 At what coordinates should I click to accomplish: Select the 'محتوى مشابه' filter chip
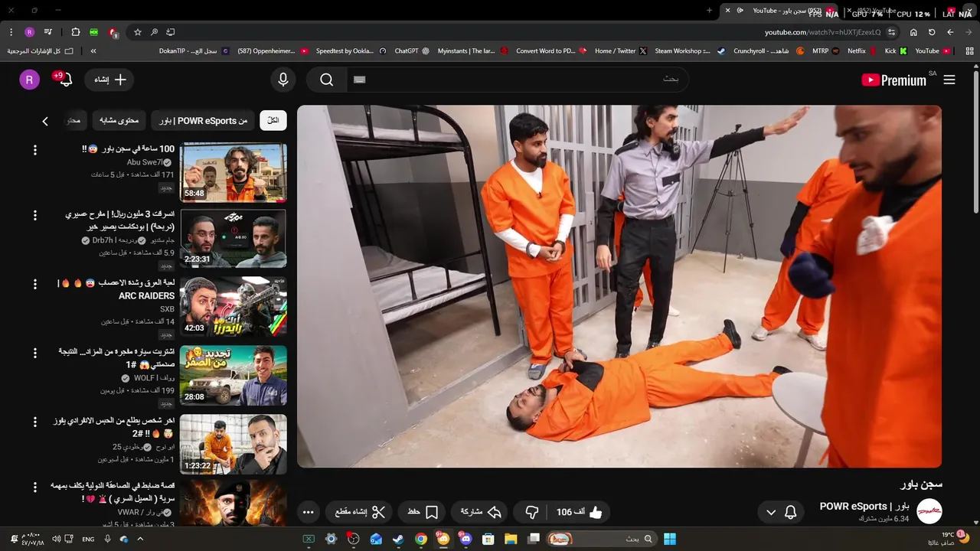(119, 121)
